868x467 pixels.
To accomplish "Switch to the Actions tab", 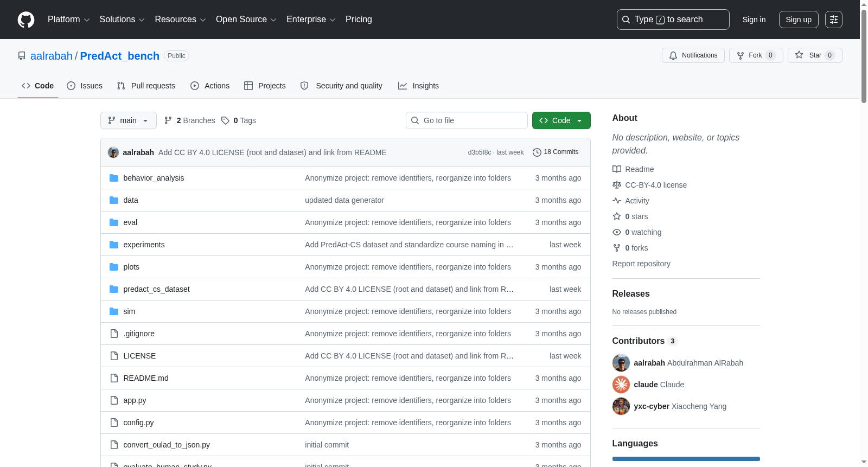I will [210, 86].
